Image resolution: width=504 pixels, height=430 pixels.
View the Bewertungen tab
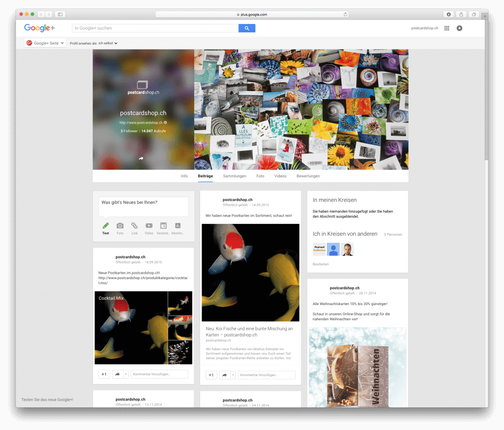click(x=308, y=176)
